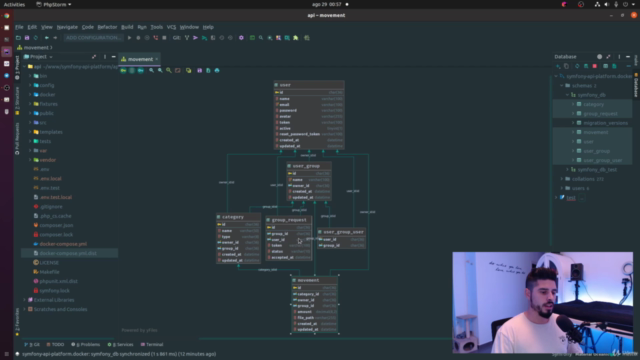
Task: Click the Synchronize/reload icon in main toolbar
Action: coord(36,38)
